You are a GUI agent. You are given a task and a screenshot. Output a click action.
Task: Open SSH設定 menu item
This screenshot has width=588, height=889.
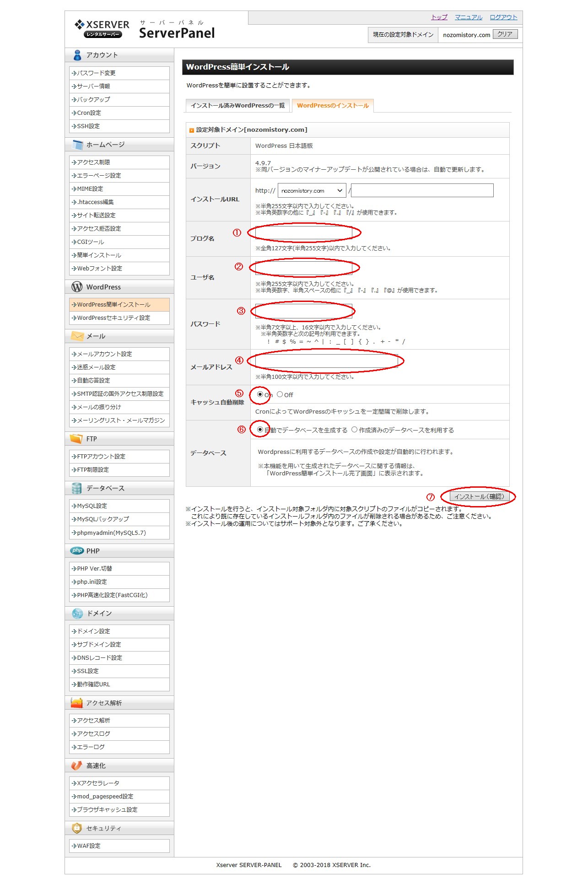coord(119,126)
